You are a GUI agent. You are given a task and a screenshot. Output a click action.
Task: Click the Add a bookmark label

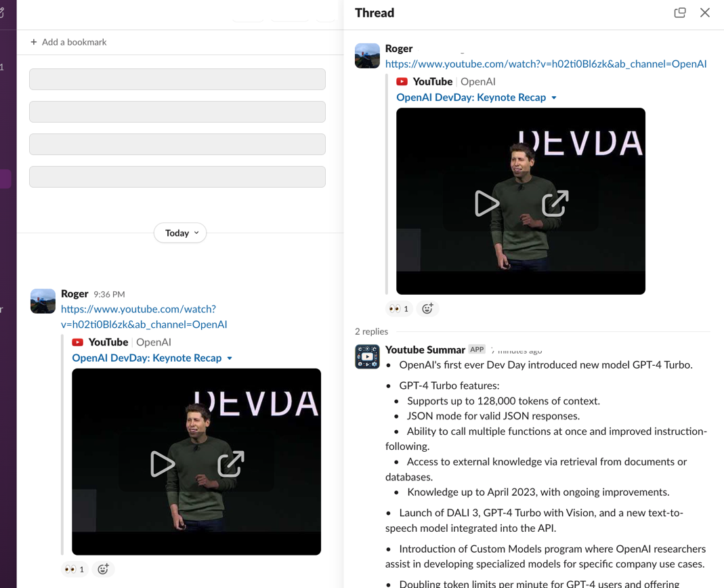click(74, 42)
